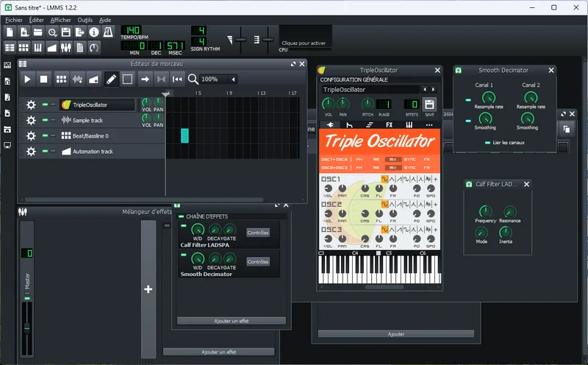The width and height of the screenshot is (588, 365).
Task: Toggle the metronome icon
Action: click(x=108, y=32)
